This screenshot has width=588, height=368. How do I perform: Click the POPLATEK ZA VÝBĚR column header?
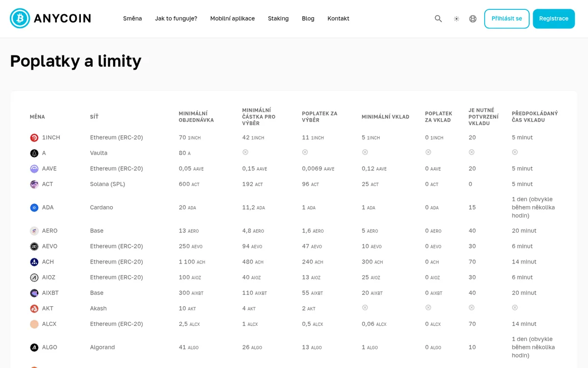coord(319,117)
